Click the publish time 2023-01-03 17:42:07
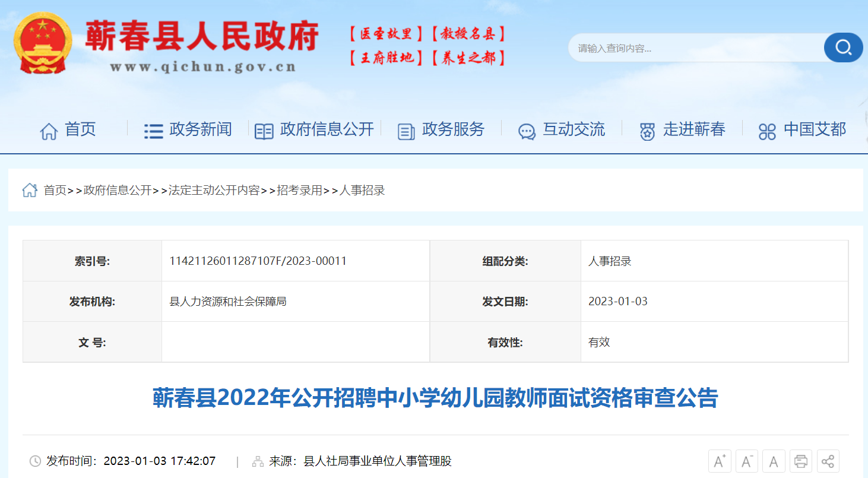The image size is (868, 478). [x=160, y=461]
